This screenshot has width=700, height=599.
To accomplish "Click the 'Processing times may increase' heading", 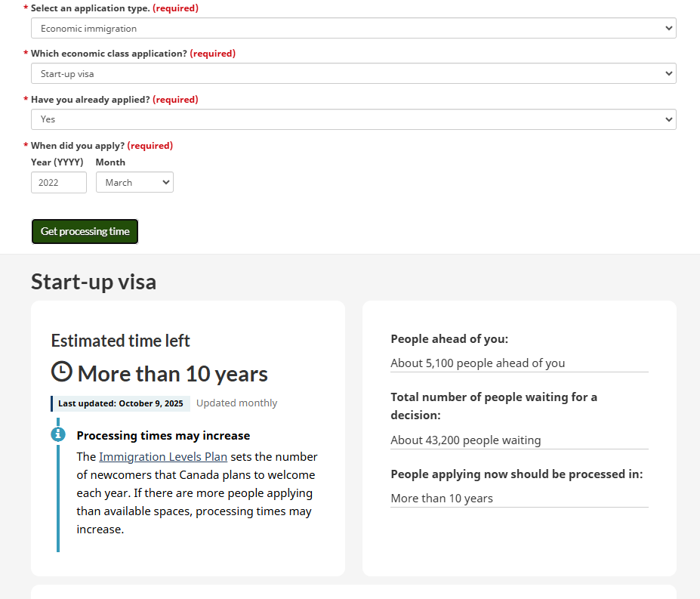I will [x=163, y=436].
